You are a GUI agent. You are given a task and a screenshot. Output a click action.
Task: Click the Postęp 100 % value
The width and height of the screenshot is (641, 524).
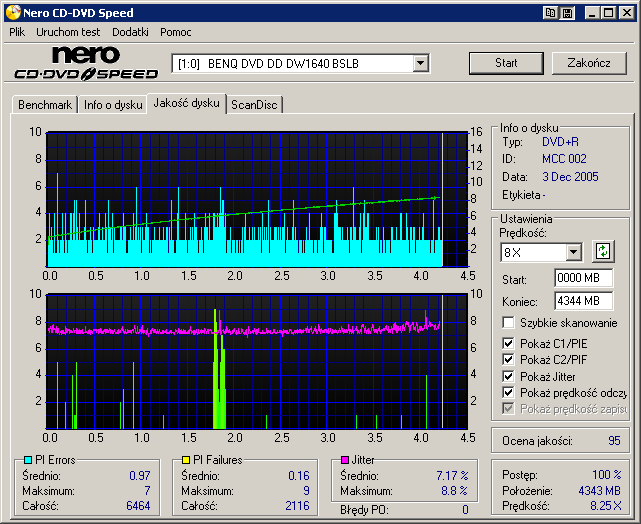click(607, 475)
